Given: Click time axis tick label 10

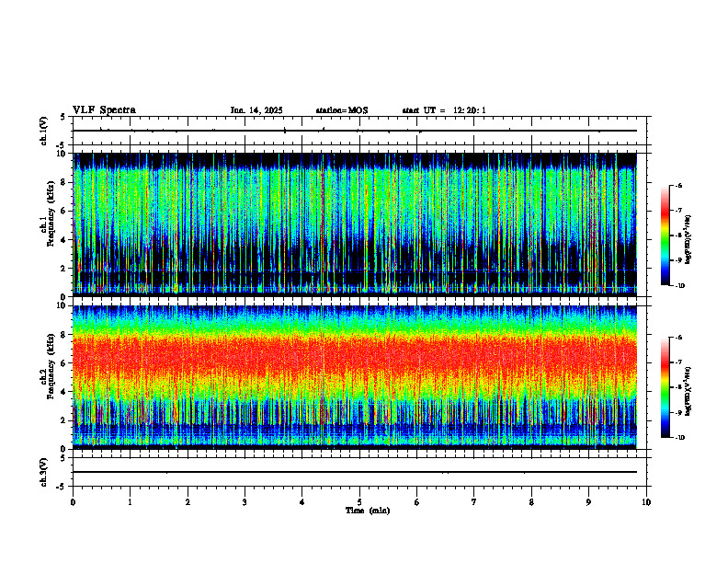Looking at the screenshot, I should [x=646, y=502].
